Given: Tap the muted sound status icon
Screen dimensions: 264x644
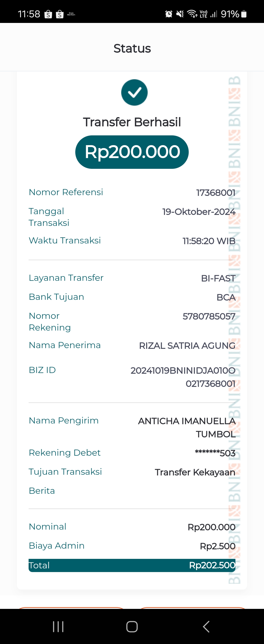Looking at the screenshot, I should click(x=180, y=14).
